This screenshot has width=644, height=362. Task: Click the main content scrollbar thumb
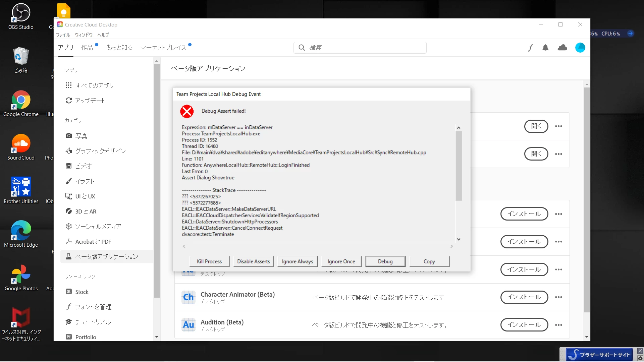tap(587, 200)
